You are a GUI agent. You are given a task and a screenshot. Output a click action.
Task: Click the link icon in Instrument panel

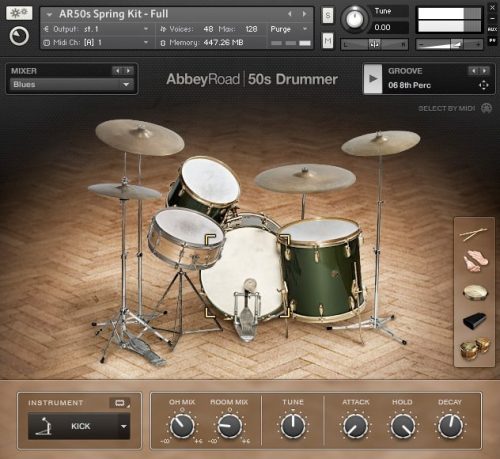(x=120, y=403)
